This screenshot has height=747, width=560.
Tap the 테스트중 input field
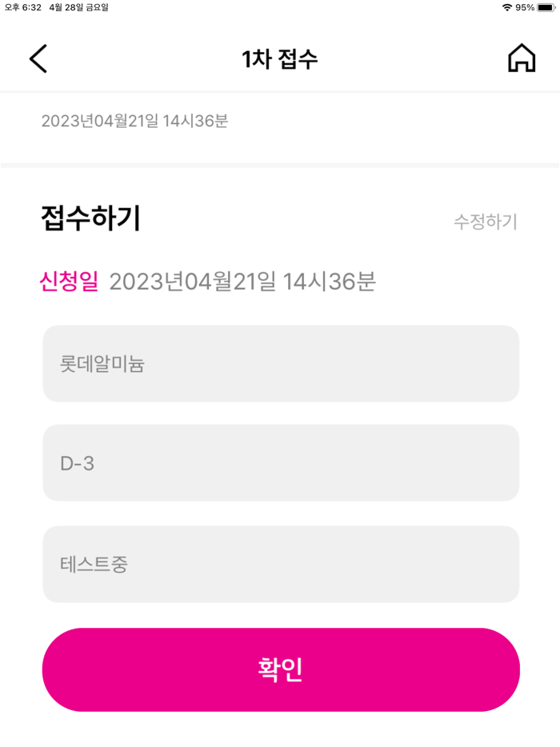coord(280,564)
